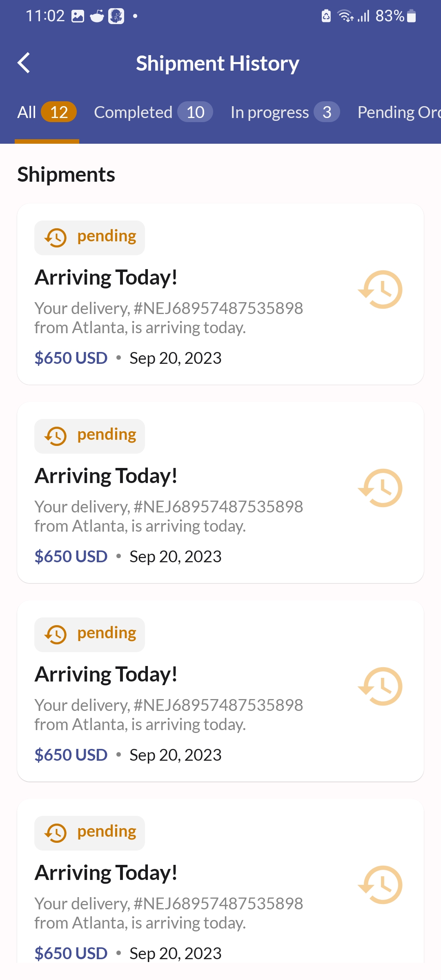Tap clock history icon on fourth shipment
Image resolution: width=441 pixels, height=980 pixels.
pos(380,885)
